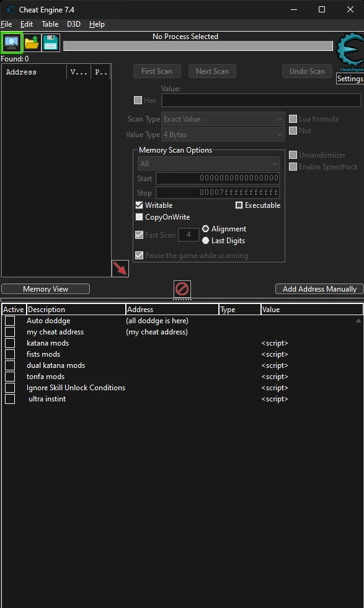Click the cheat table Address column header

click(172, 310)
